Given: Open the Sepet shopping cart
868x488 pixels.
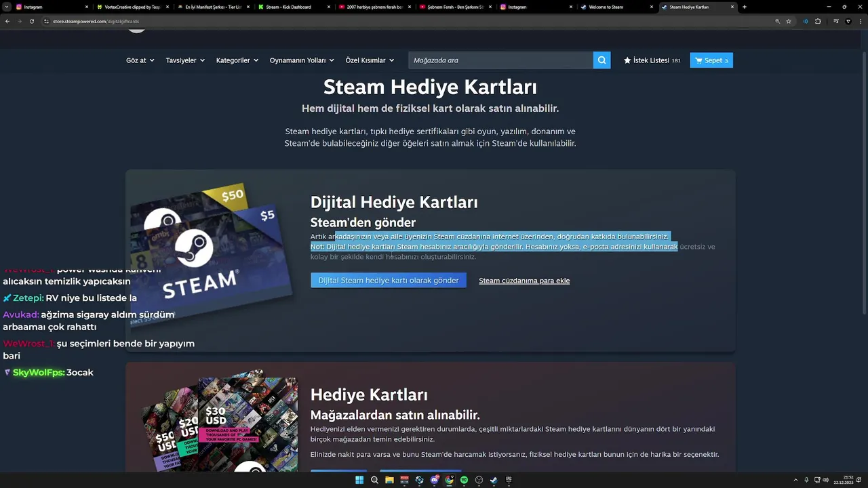Looking at the screenshot, I should [711, 60].
